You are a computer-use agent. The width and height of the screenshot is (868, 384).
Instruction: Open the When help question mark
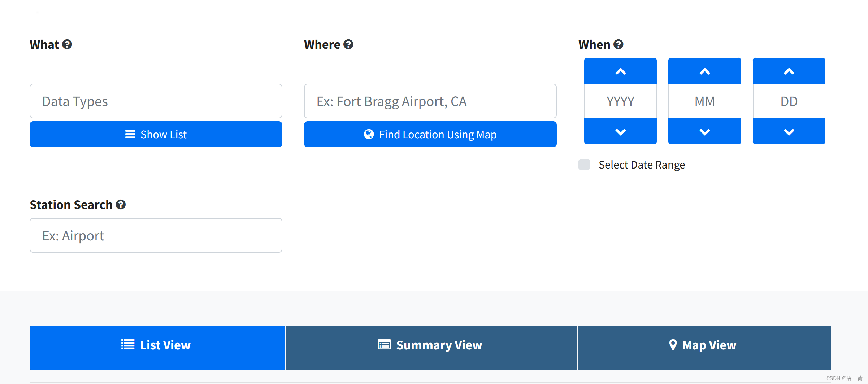coord(619,44)
